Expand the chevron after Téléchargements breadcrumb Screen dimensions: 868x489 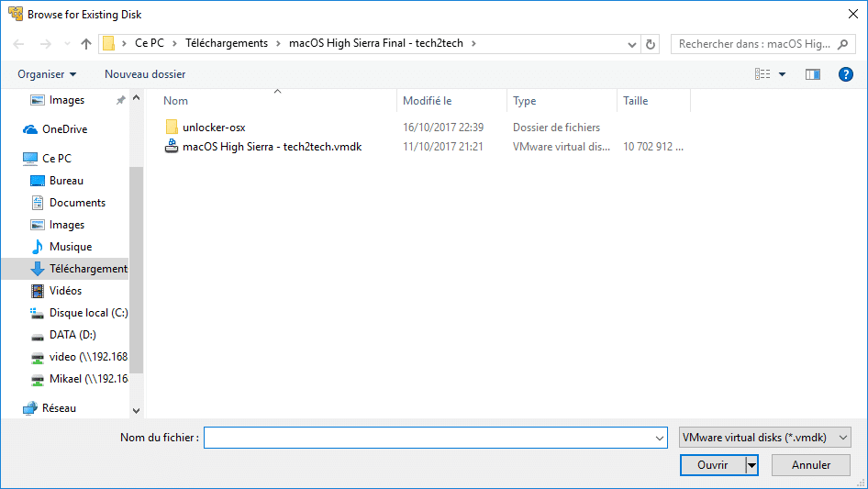[x=278, y=44]
